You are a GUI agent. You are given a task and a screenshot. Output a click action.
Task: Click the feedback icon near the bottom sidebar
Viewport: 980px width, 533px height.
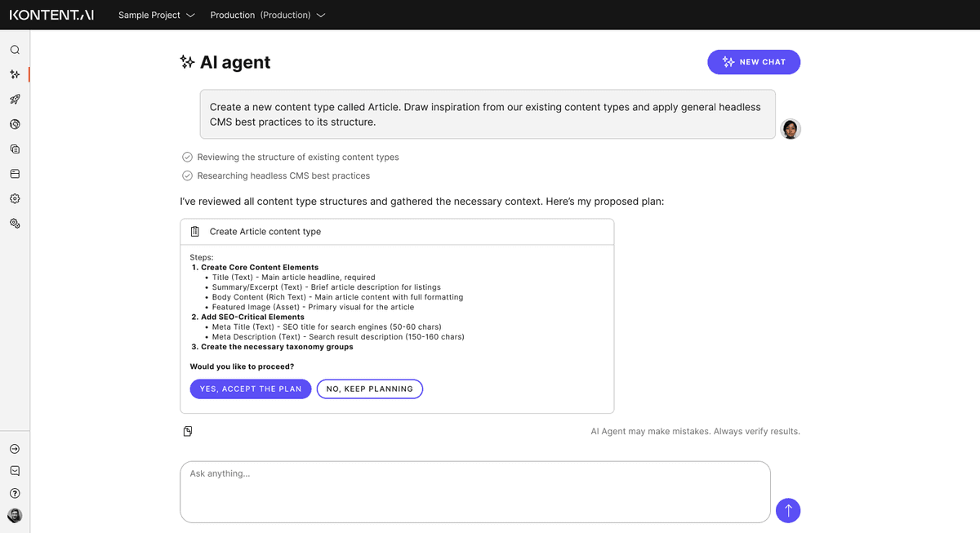click(15, 470)
